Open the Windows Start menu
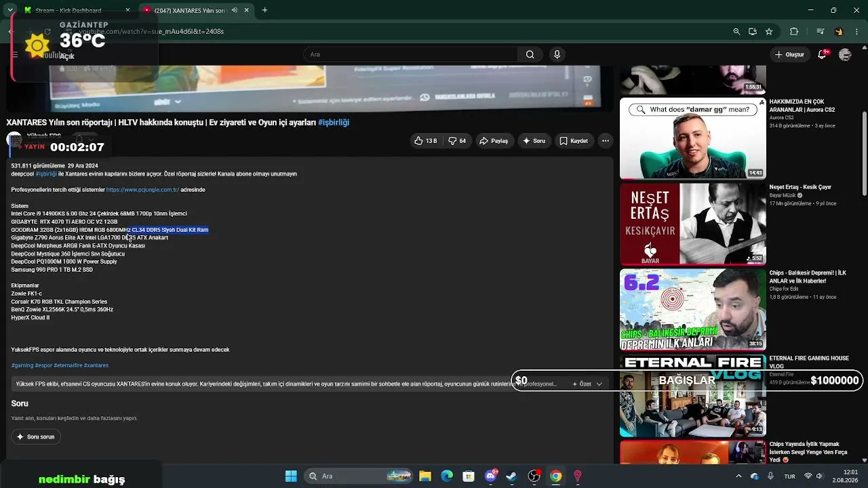The width and height of the screenshot is (868, 488). [291, 476]
